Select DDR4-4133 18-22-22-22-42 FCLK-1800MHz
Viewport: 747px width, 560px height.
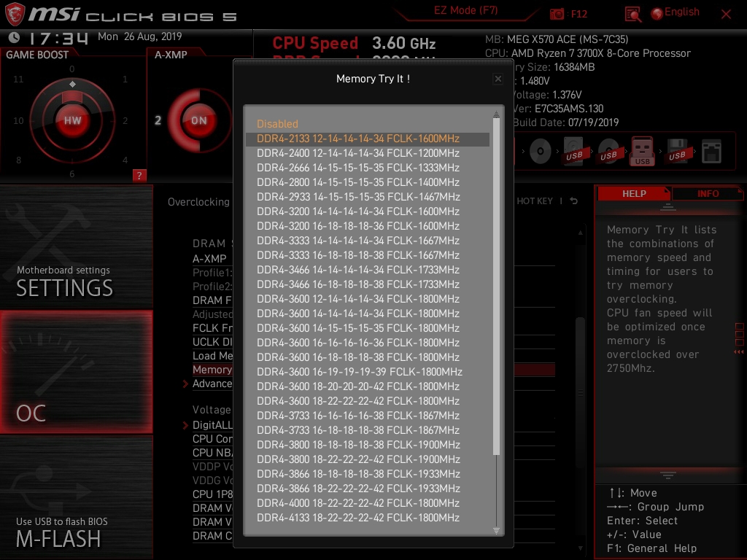(368, 518)
